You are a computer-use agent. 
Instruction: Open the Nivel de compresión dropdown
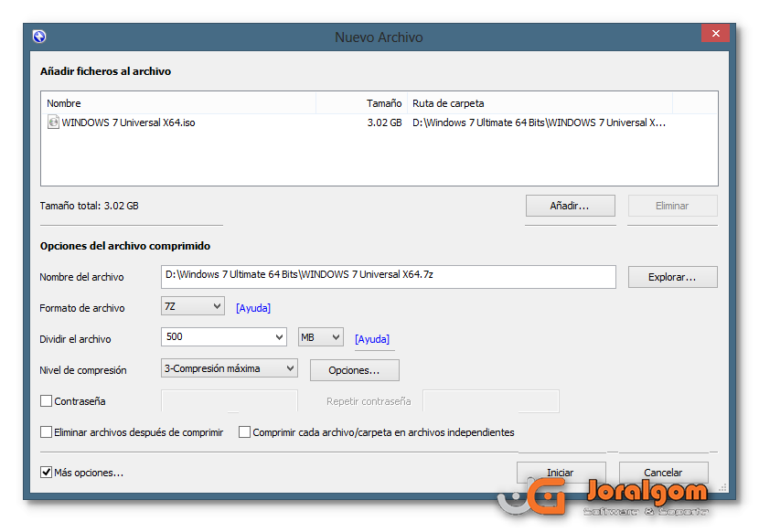click(x=229, y=368)
